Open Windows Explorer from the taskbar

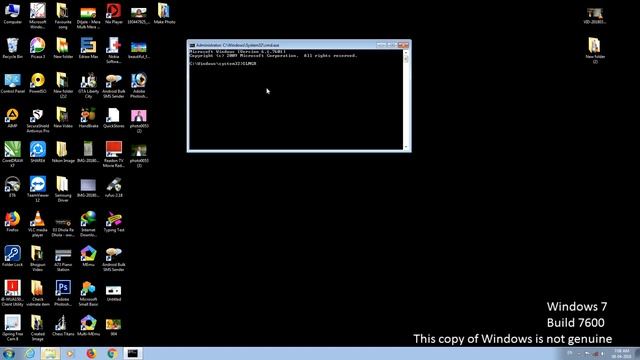click(x=50, y=353)
